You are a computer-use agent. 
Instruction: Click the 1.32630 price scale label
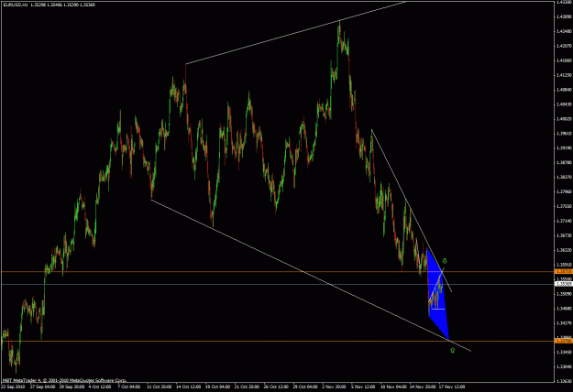(564, 381)
